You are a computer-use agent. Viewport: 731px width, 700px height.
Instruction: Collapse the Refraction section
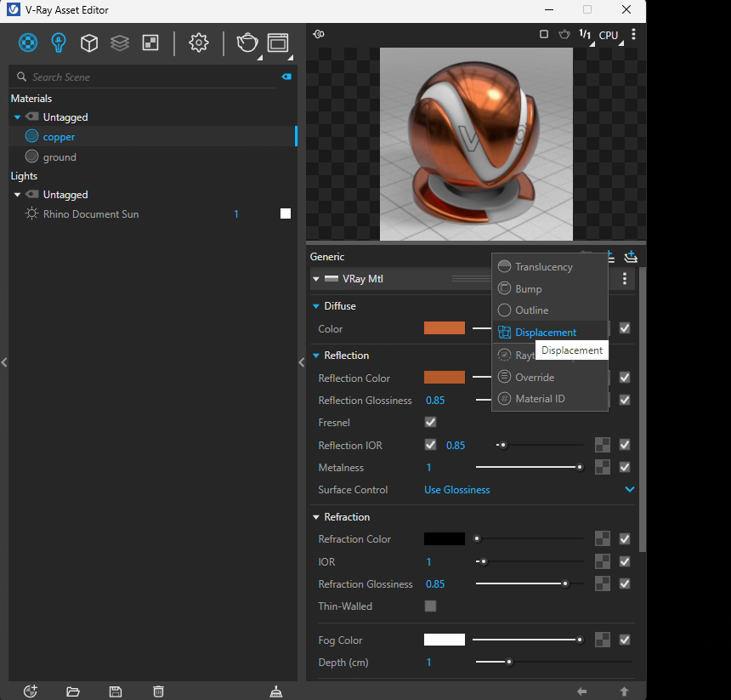316,517
